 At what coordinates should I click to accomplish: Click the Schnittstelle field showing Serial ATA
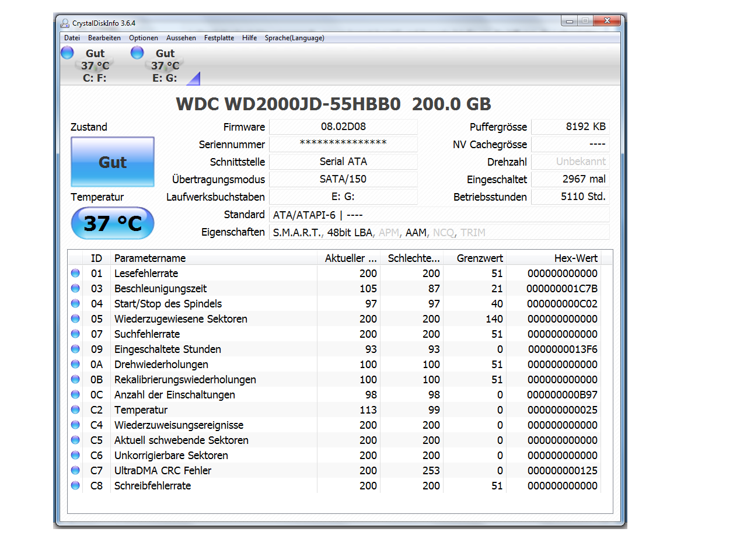click(x=343, y=162)
